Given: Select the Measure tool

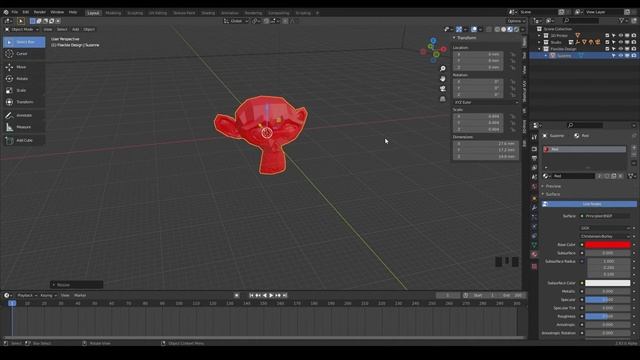Looking at the screenshot, I should (24, 127).
